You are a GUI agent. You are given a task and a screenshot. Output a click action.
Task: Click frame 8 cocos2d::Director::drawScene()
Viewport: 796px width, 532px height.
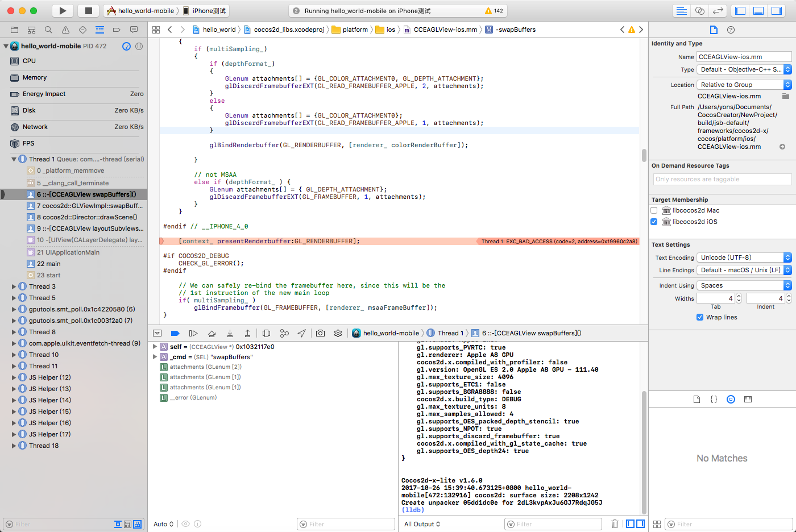click(86, 217)
